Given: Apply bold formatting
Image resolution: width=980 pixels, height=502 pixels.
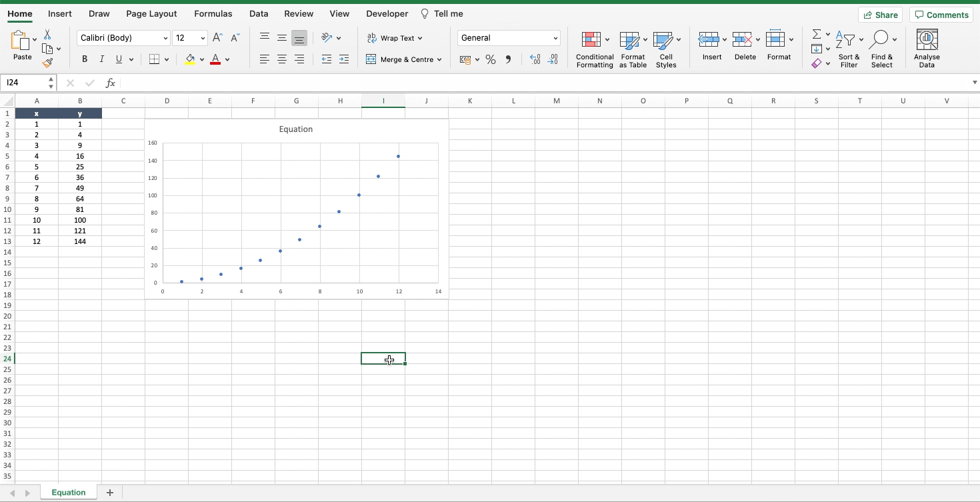Looking at the screenshot, I should click(84, 59).
